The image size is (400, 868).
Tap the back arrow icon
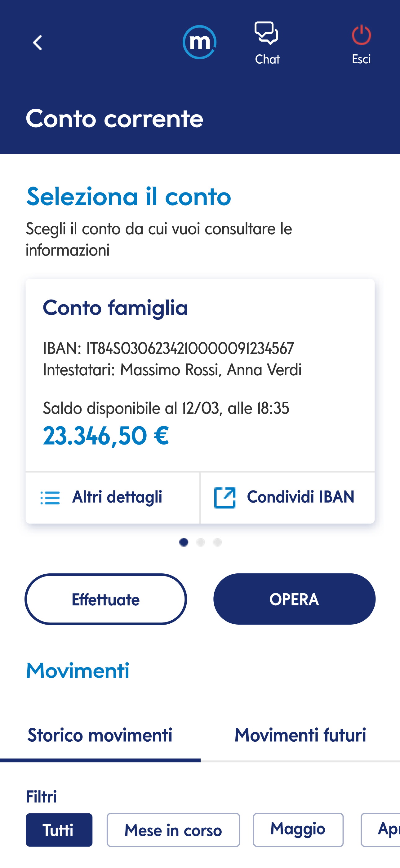click(38, 43)
